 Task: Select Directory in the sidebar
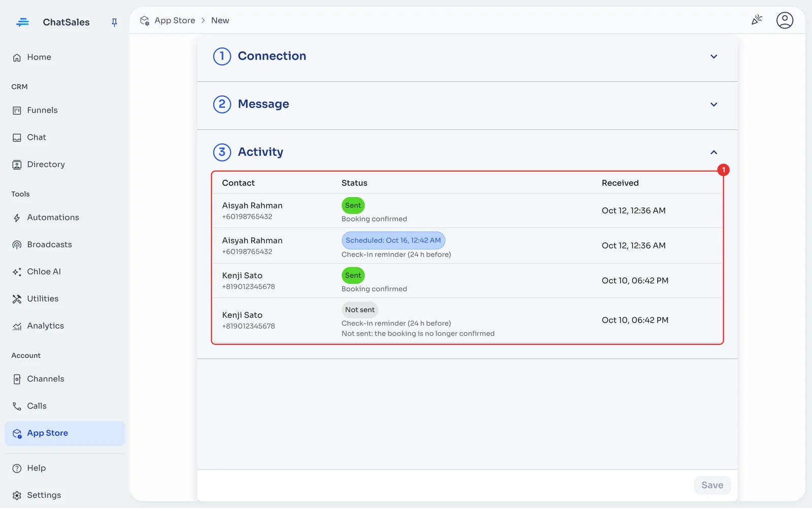click(64, 164)
